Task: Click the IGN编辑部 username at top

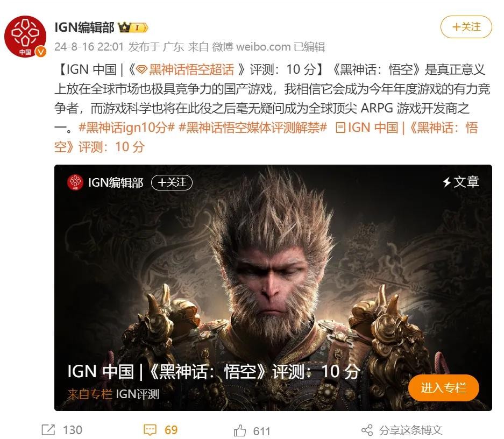Action: [x=84, y=27]
